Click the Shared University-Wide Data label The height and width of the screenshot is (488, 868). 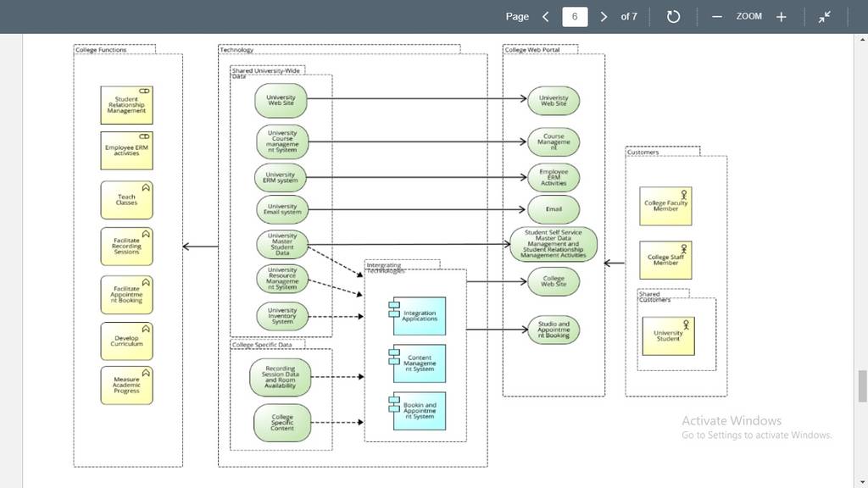265,73
